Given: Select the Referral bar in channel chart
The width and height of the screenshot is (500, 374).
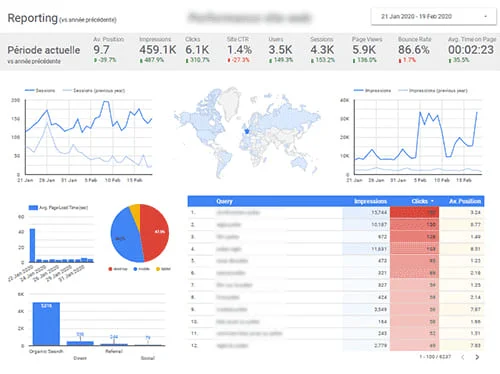Looking at the screenshot, I should click(114, 344).
